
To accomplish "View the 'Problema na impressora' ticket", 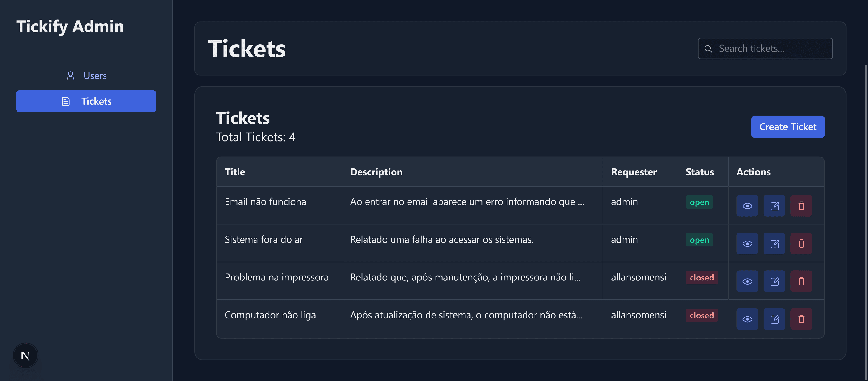I will 747,281.
